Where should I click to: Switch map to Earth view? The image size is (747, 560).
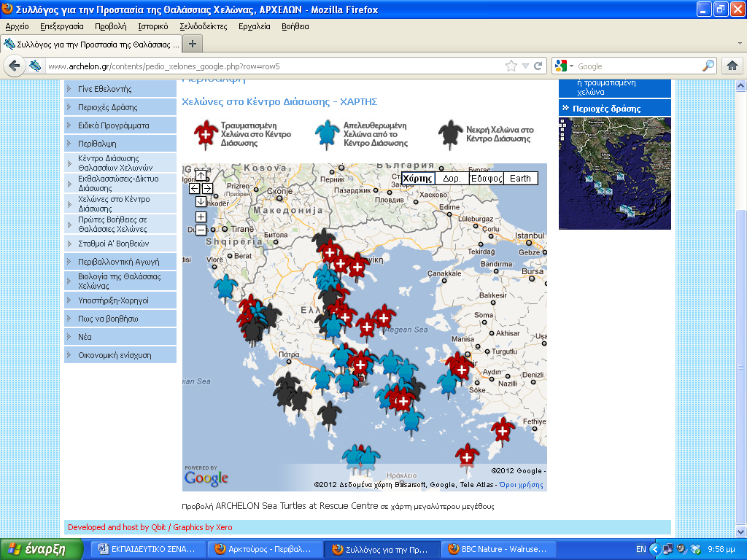point(520,178)
